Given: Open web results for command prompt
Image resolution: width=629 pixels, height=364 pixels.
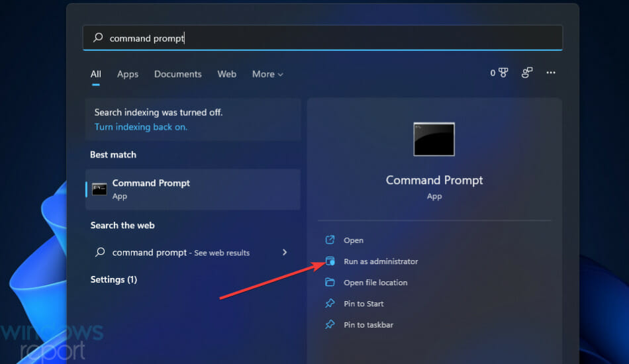Looking at the screenshot, I should [x=193, y=253].
